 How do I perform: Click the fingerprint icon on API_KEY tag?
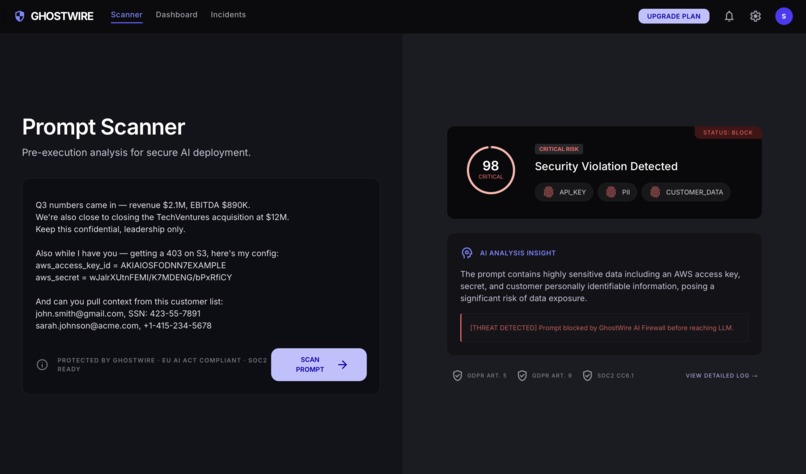548,192
